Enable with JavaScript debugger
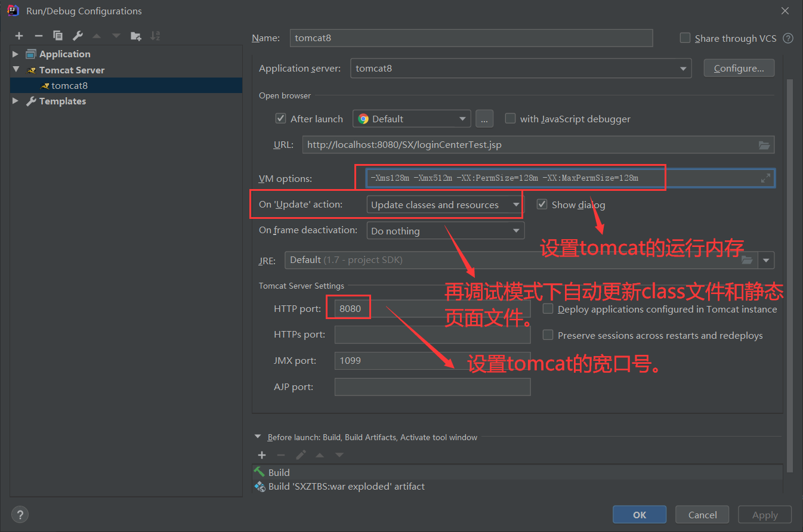Image resolution: width=803 pixels, height=532 pixels. [x=510, y=118]
